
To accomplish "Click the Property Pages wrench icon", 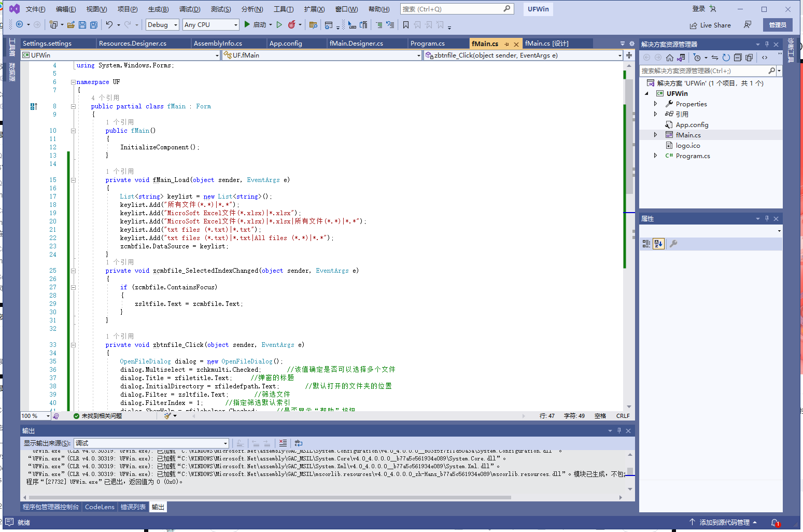I will 673,243.
